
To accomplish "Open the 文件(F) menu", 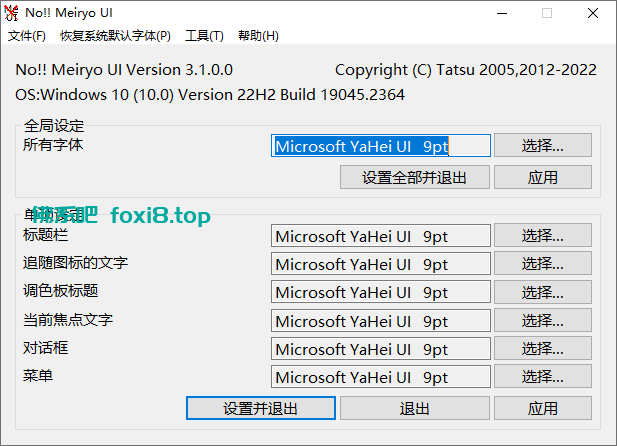I will coord(27,36).
